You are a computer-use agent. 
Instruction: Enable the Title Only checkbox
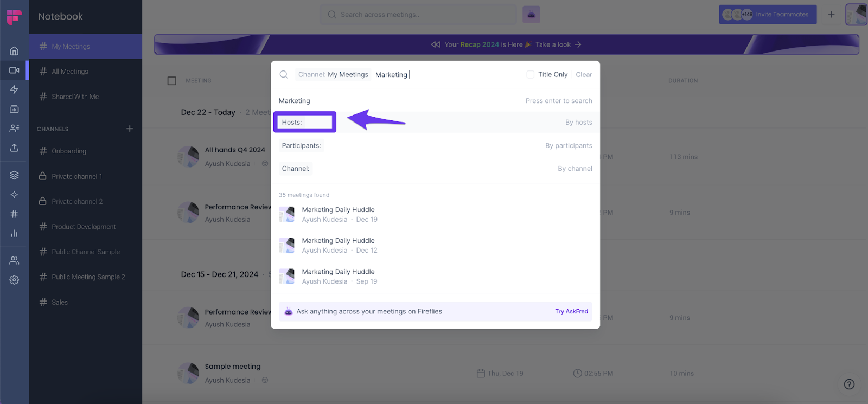(531, 75)
